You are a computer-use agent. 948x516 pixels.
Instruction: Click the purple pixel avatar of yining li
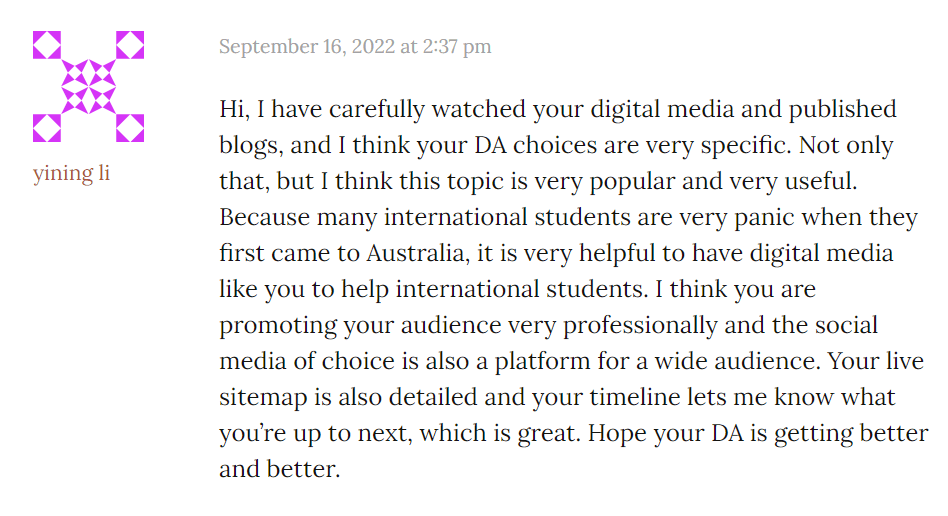(88, 86)
